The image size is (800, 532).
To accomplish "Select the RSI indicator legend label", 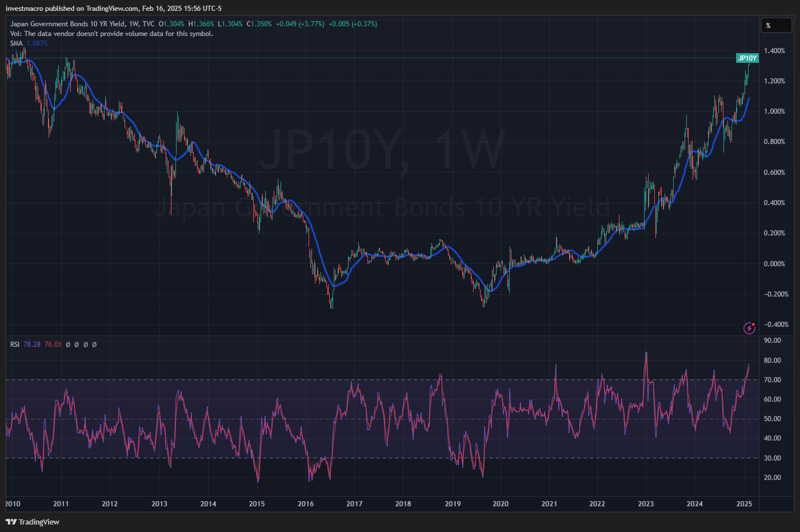I will [15, 345].
